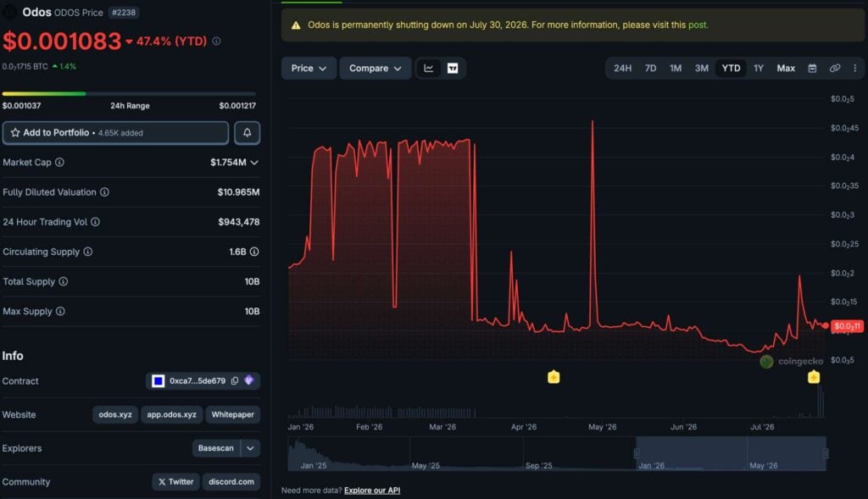Click the blue Base chain logo in contract
This screenshot has width=868, height=499.
coord(158,380)
